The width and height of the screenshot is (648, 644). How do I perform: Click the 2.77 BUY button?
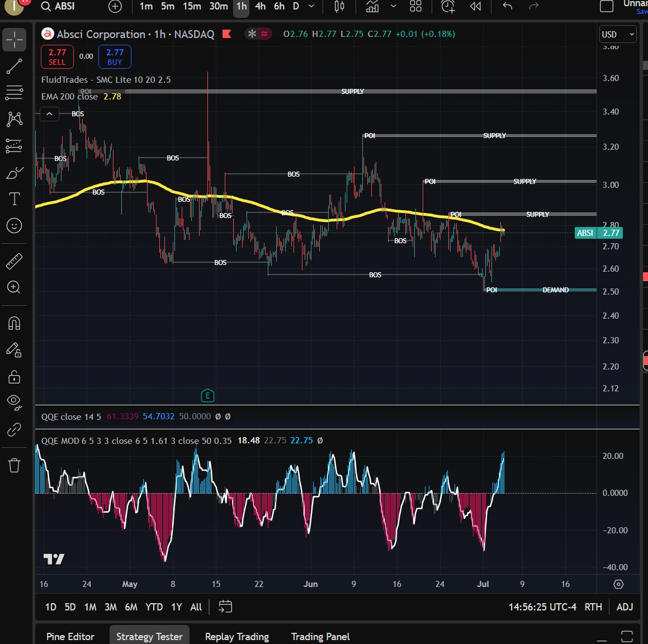coord(115,56)
